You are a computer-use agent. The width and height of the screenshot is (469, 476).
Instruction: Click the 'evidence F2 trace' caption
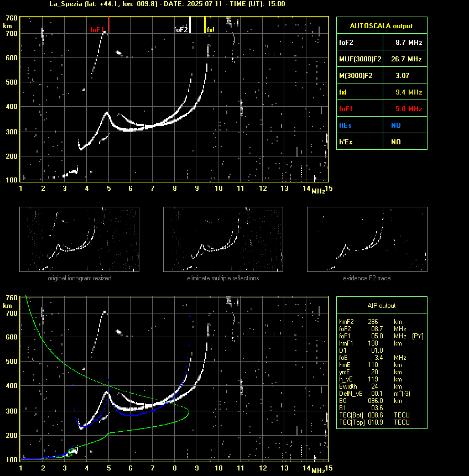pyautogui.click(x=367, y=278)
